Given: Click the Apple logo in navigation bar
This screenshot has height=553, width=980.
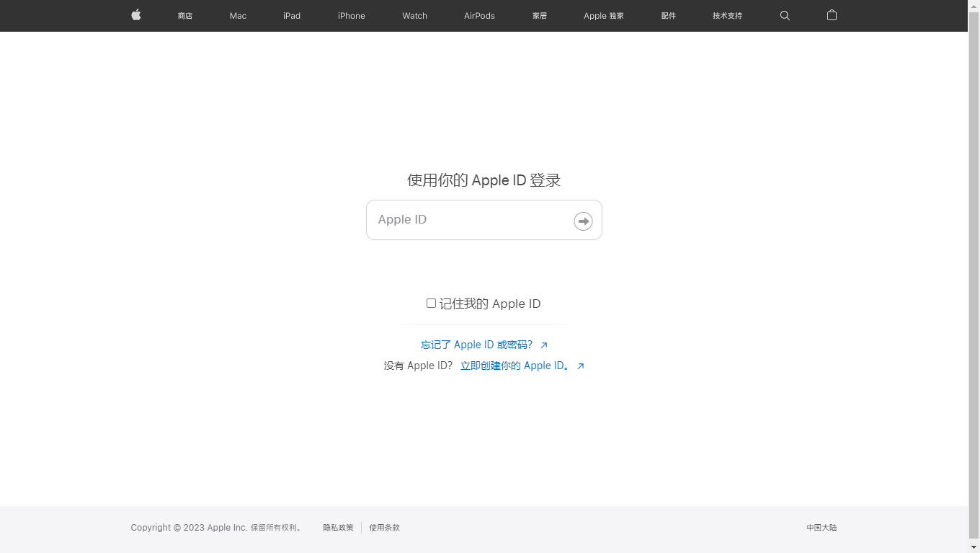Looking at the screenshot, I should pos(136,15).
